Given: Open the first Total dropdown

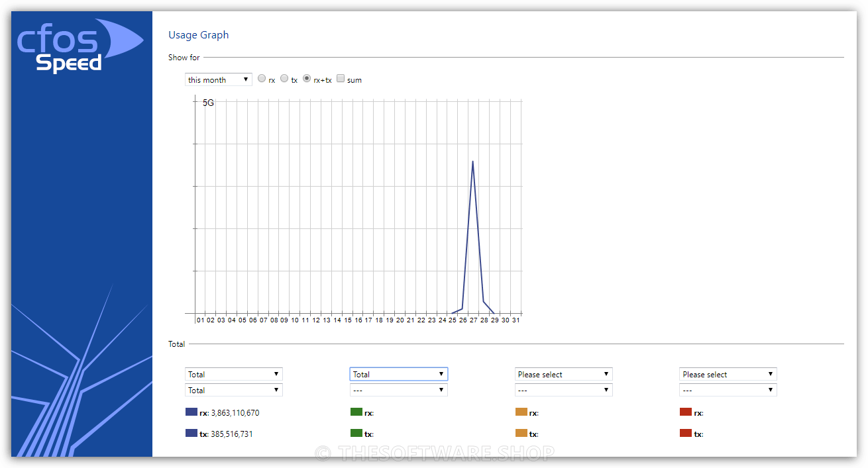Looking at the screenshot, I should (233, 374).
